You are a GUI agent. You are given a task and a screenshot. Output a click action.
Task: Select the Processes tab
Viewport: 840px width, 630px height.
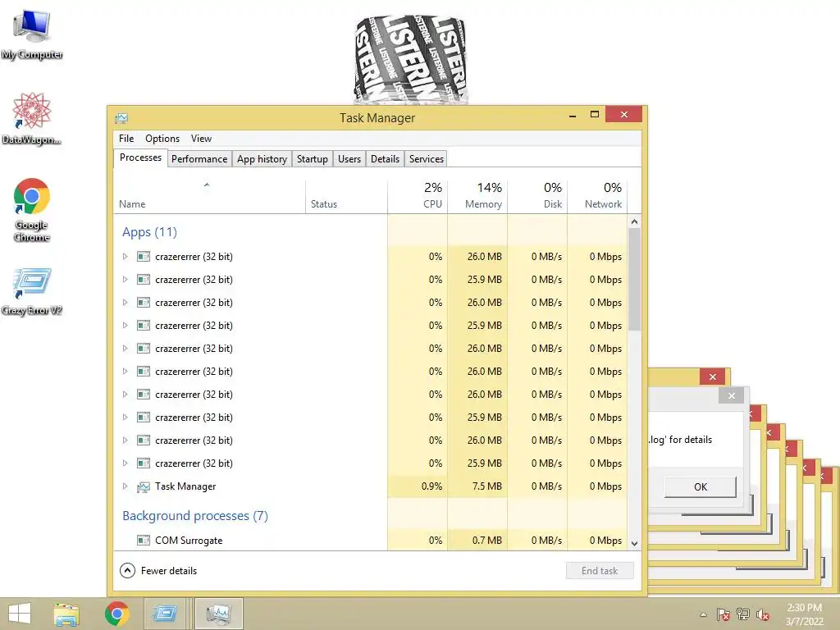tap(140, 157)
